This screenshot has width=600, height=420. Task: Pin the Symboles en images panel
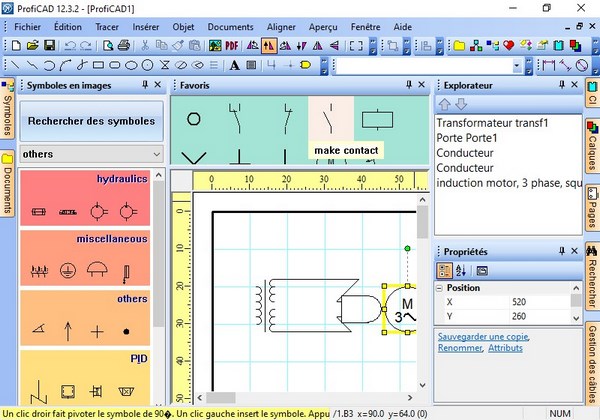pos(145,85)
